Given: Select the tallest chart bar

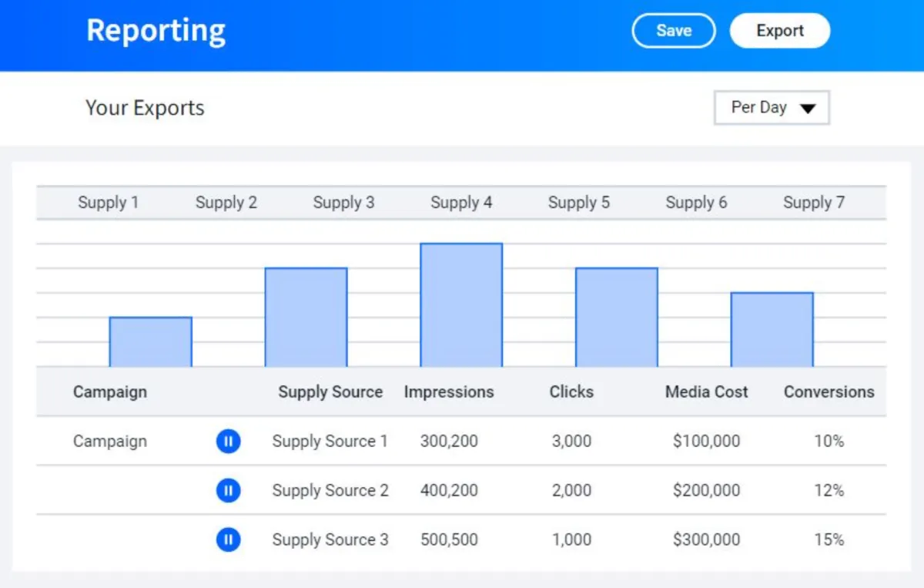Looking at the screenshot, I should click(461, 305).
